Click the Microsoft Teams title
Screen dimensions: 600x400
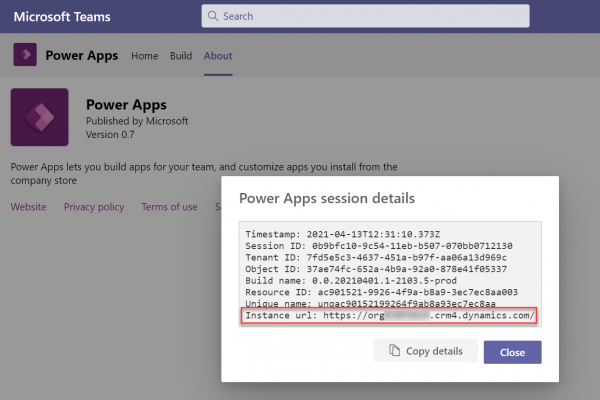[62, 17]
